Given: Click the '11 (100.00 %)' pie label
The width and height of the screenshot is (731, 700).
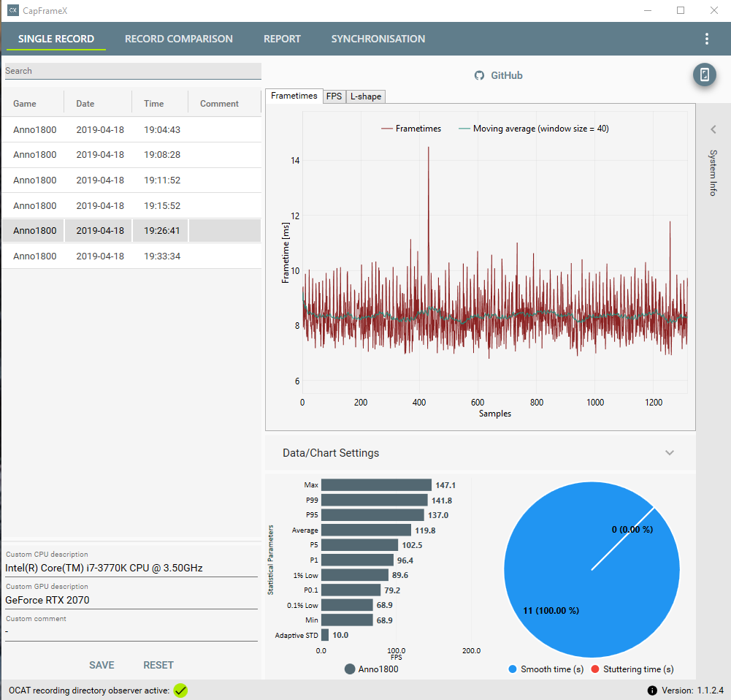Looking at the screenshot, I should [551, 611].
